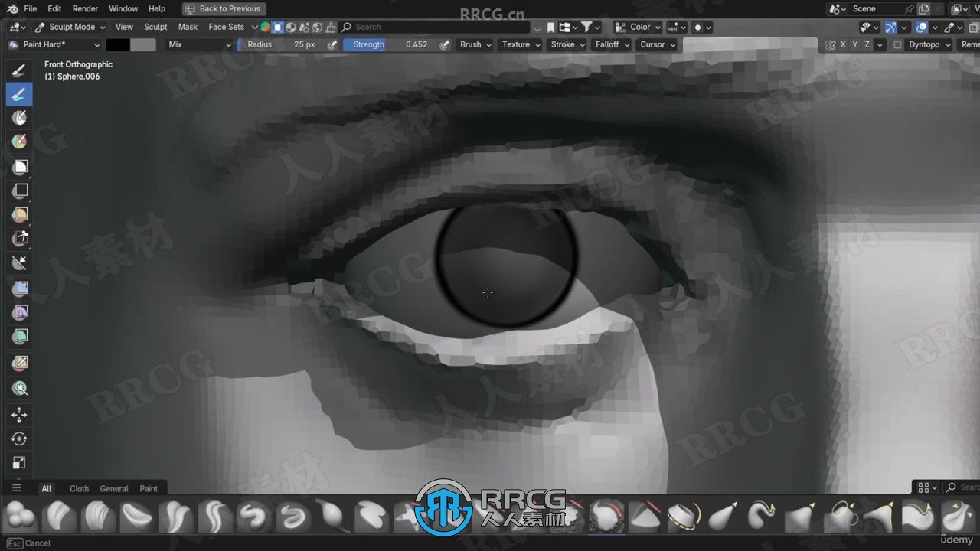This screenshot has height=551, width=980.
Task: Click the bookmark icon beside search field
Action: (x=550, y=27)
